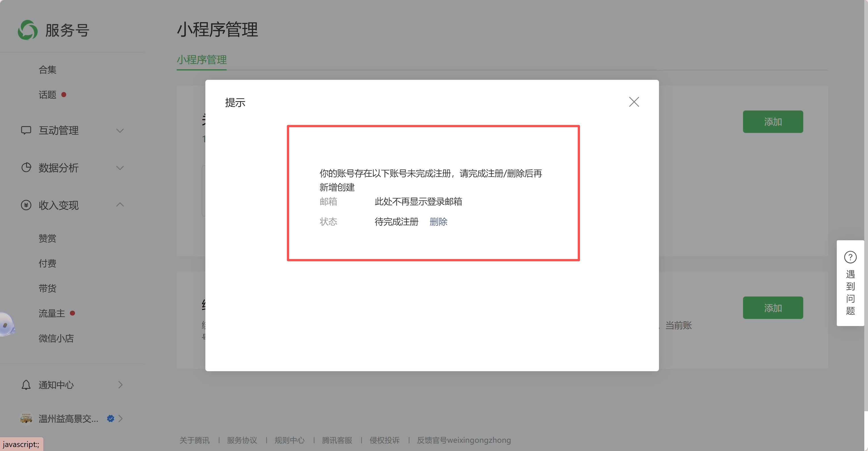Screen dimensions: 868x451
Task: Click the question mark help icon
Action: pos(850,257)
